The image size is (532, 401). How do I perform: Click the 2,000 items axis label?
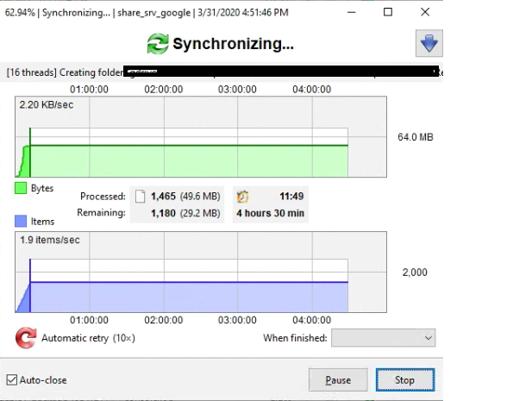click(415, 273)
